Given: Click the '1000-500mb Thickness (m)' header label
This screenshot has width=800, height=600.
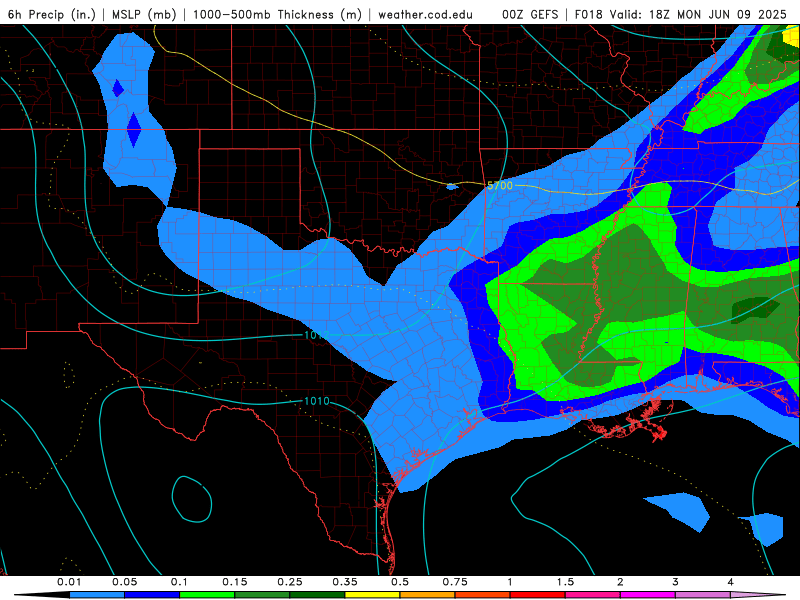Looking at the screenshot, I should (277, 15).
